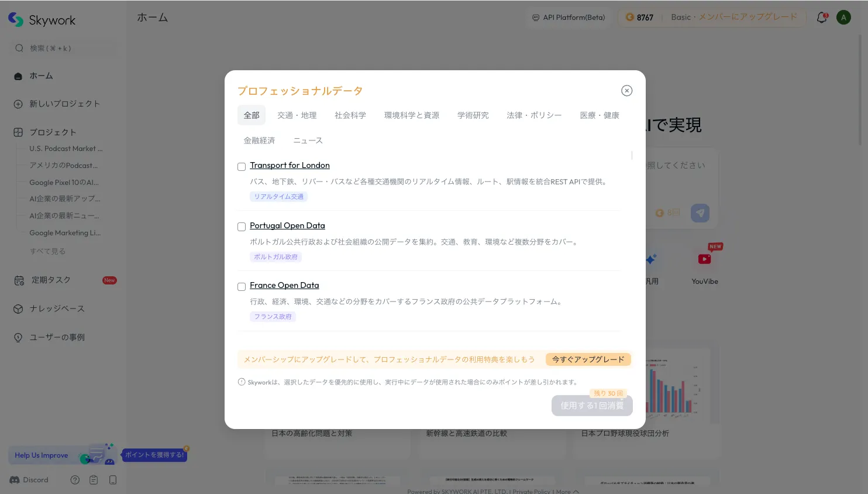Switch to the 医療・健康 tab
The width and height of the screenshot is (868, 494).
click(x=600, y=115)
